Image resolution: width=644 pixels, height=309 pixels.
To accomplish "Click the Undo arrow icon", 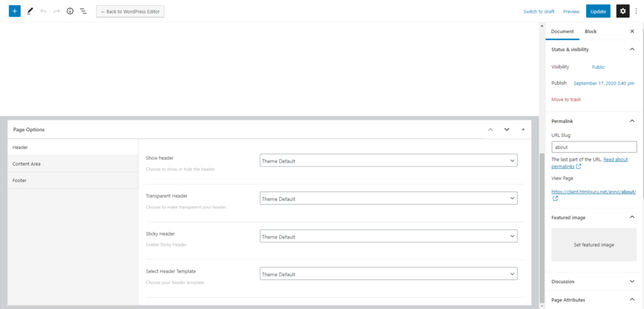I will [x=43, y=11].
